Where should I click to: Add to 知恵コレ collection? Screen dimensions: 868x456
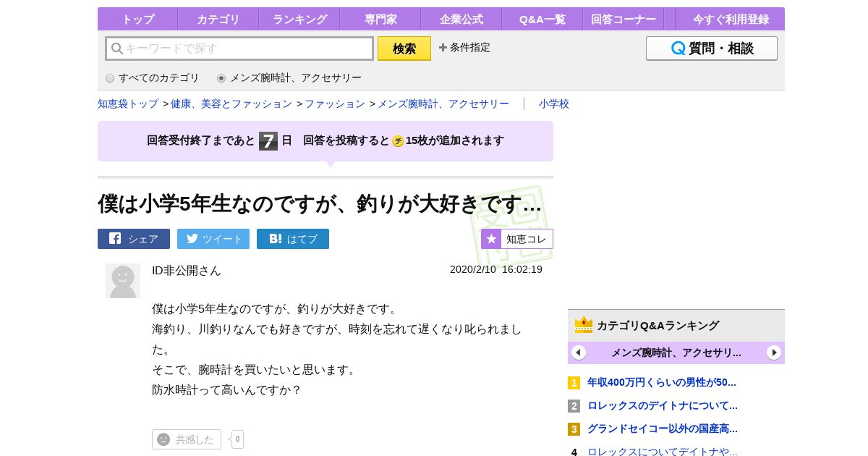517,239
